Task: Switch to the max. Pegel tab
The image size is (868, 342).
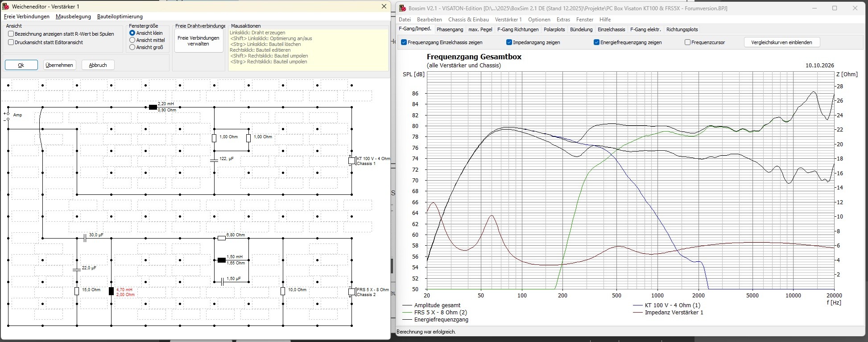Action: [480, 29]
